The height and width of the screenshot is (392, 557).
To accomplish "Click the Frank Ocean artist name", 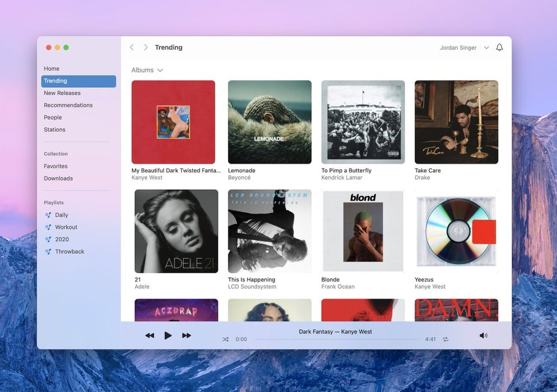I will click(338, 287).
